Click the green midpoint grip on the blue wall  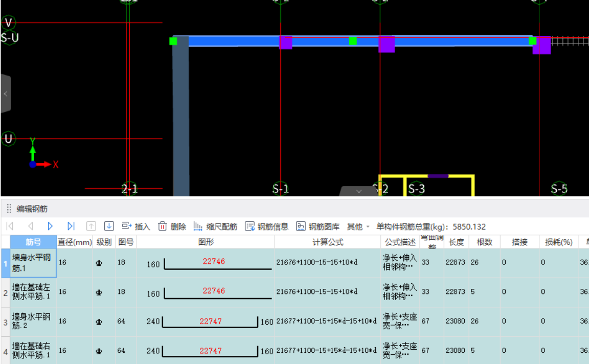(353, 41)
